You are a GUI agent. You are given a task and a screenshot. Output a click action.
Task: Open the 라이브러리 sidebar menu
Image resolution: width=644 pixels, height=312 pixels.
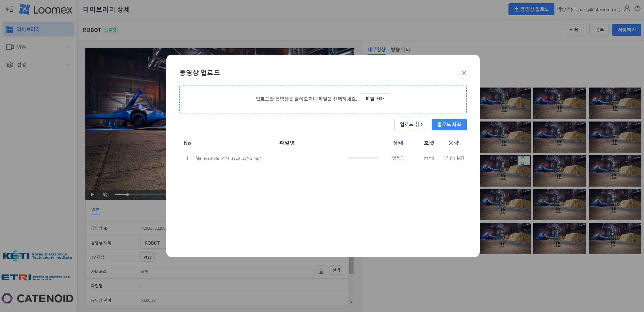(x=38, y=29)
